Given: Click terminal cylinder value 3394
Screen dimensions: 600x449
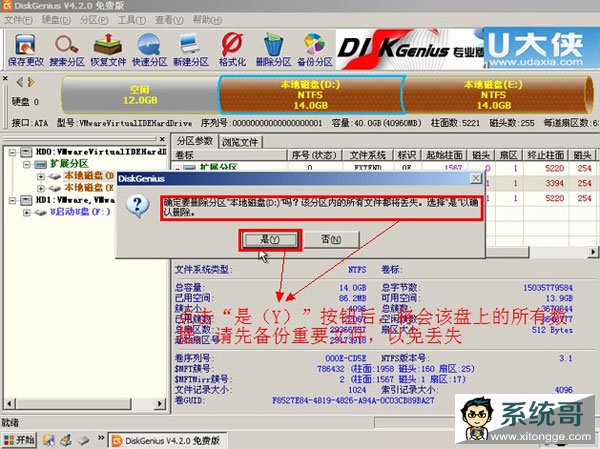Looking at the screenshot, I should coord(554,183).
